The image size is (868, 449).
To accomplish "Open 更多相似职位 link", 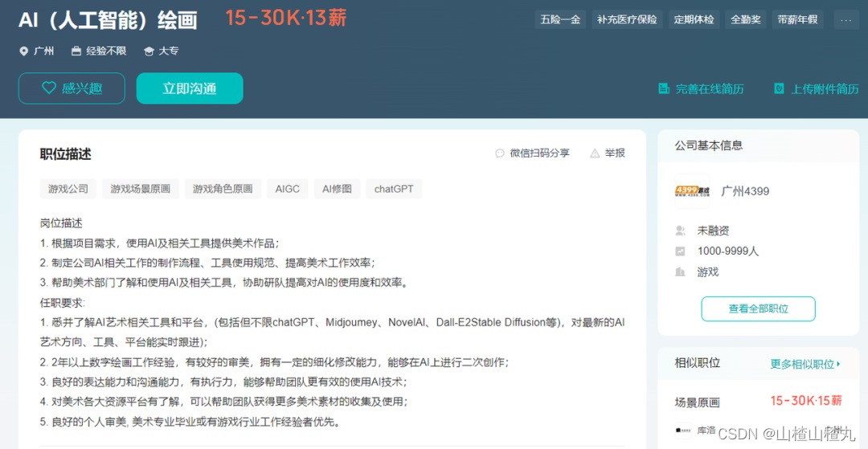I will point(805,364).
